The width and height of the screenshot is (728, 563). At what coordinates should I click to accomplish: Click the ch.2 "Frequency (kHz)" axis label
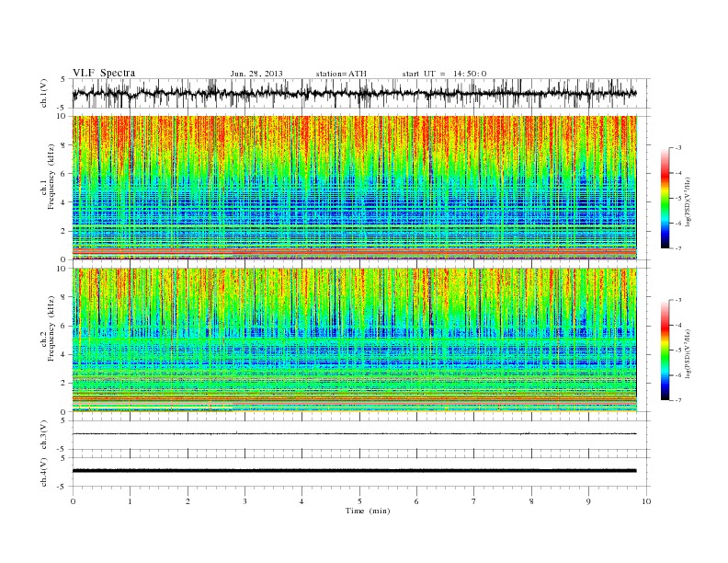pos(51,327)
